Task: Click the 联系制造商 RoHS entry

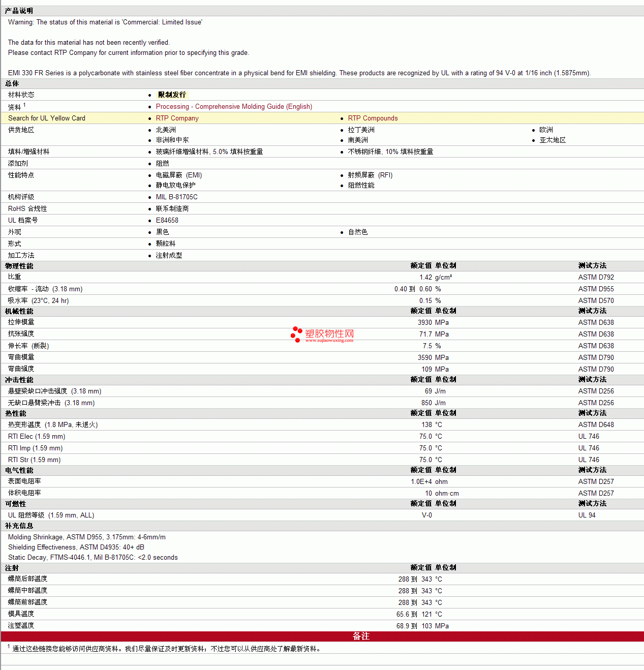Action: point(172,208)
